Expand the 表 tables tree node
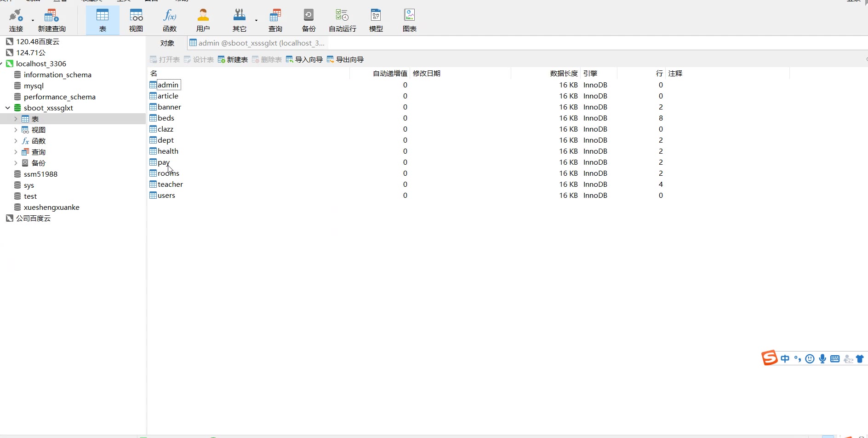The image size is (868, 438). (16, 119)
